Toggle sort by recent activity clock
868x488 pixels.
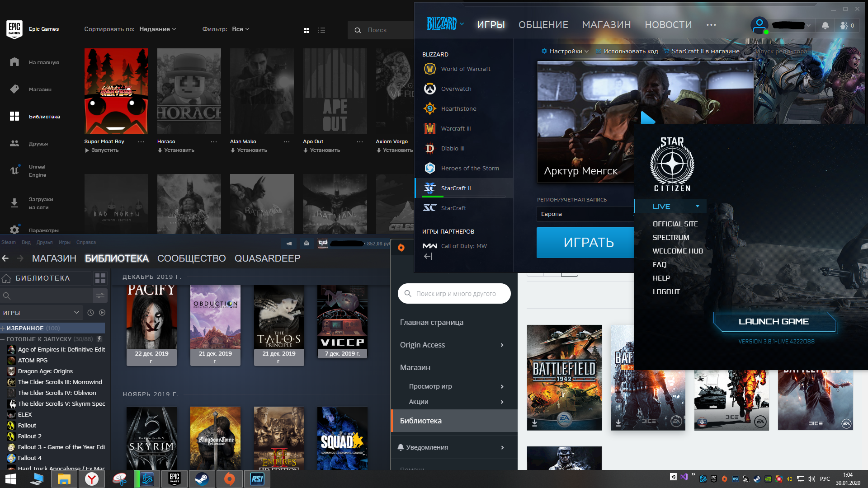(x=90, y=313)
